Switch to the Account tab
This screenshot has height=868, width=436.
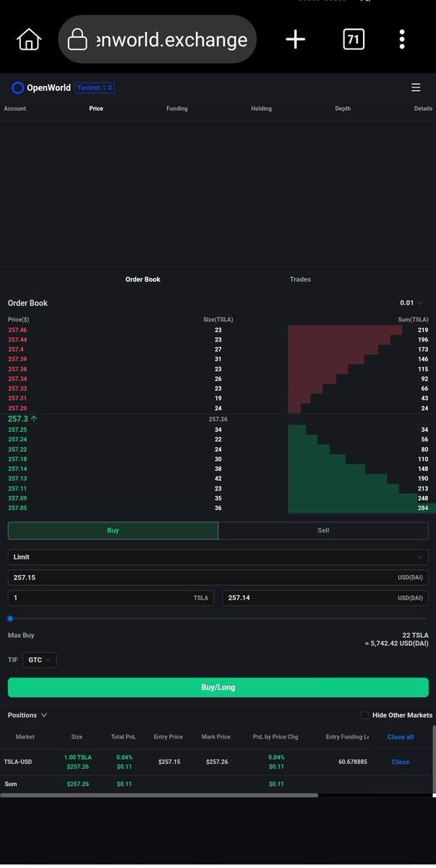[14, 109]
